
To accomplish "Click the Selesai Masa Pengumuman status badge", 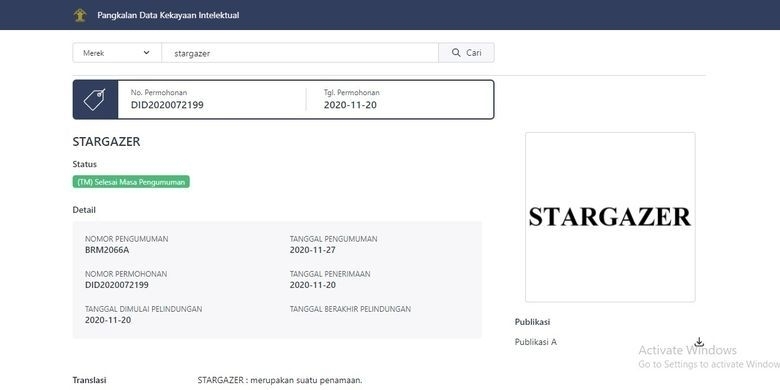I will 131,182.
